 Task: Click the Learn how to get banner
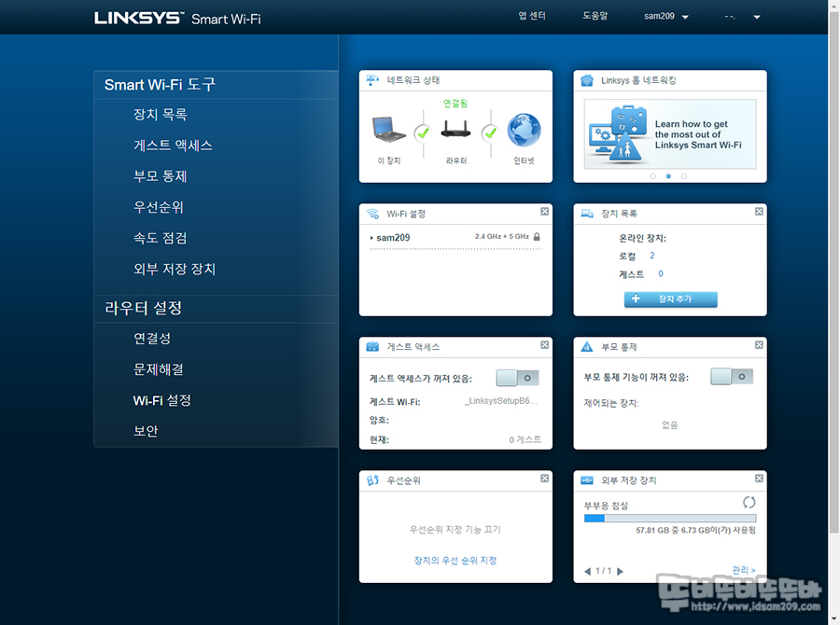pyautogui.click(x=670, y=134)
